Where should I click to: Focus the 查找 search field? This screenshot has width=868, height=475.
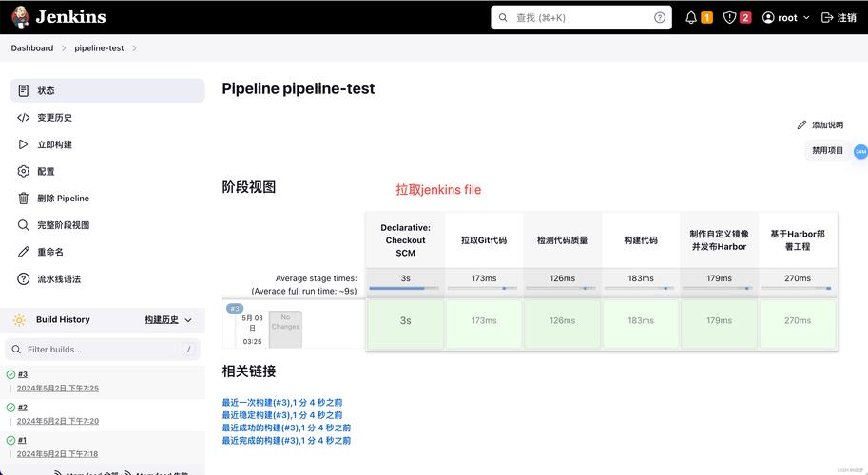581,18
